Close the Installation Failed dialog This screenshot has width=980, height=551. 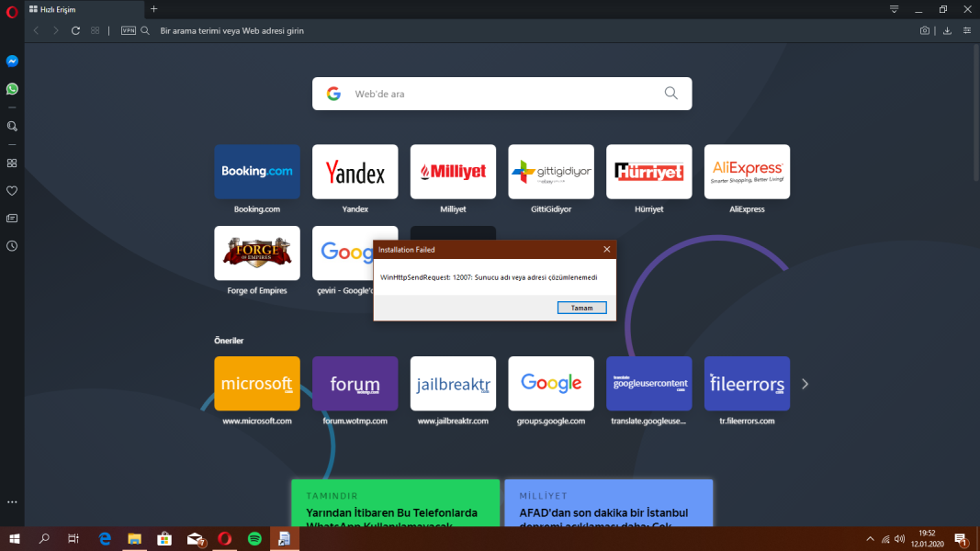click(x=606, y=249)
